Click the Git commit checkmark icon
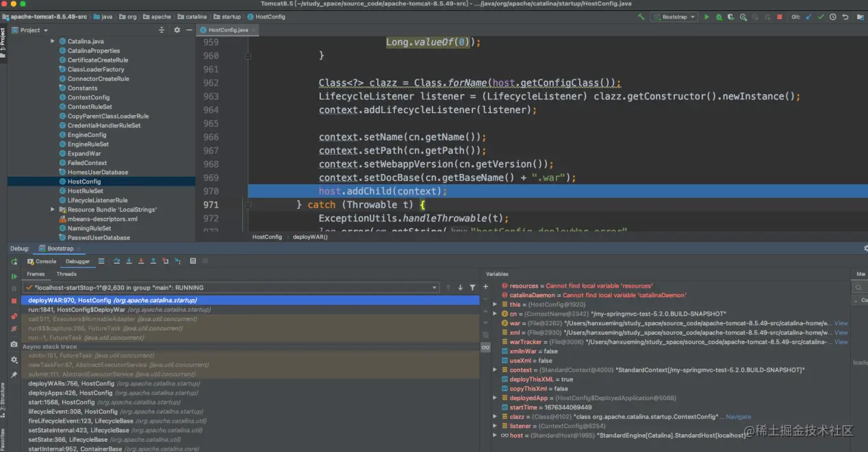The width and height of the screenshot is (868, 452). pos(821,17)
